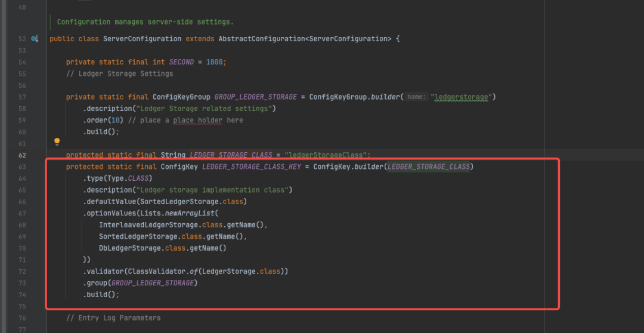Click SortedLedgerStorage on the defaultValue line
Screen dimensions: 644x333
click(x=179, y=202)
